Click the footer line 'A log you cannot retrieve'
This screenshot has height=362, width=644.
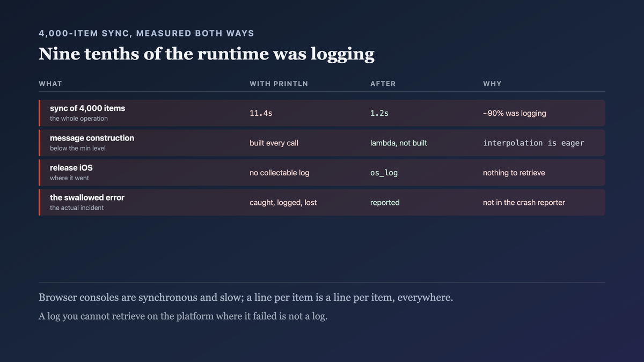pos(183,316)
